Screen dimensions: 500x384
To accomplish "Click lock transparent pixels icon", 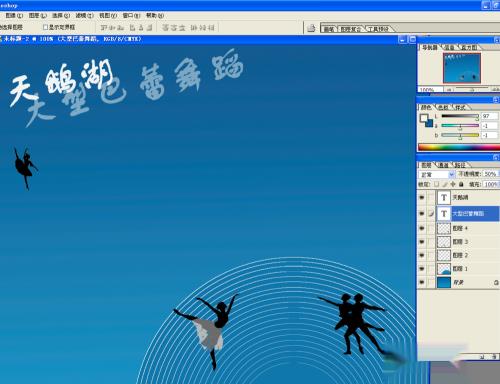I will coord(436,184).
